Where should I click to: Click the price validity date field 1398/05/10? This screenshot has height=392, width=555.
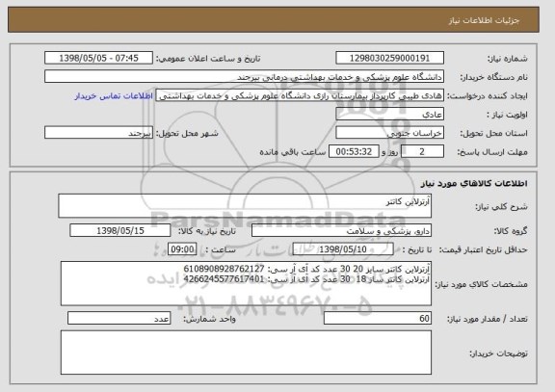[x=343, y=249]
